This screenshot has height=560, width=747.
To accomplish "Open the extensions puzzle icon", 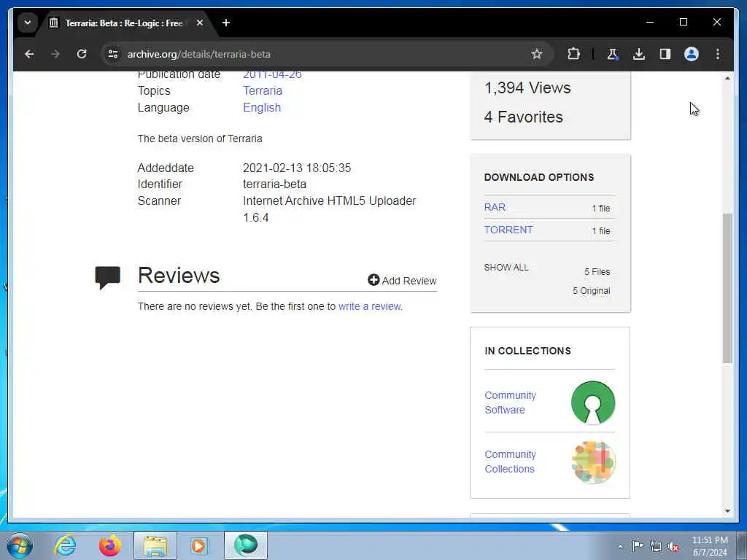I will (x=573, y=54).
